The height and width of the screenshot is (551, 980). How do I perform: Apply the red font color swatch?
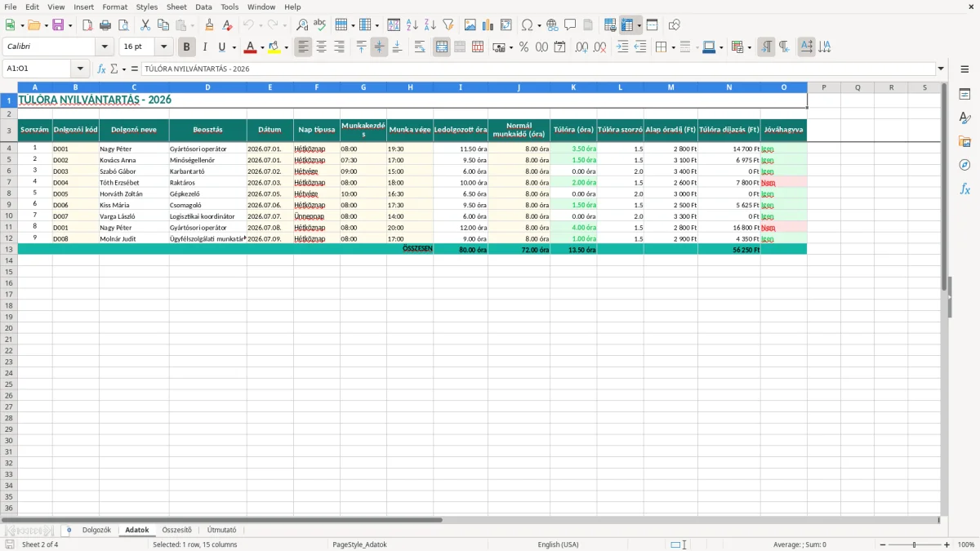[250, 47]
